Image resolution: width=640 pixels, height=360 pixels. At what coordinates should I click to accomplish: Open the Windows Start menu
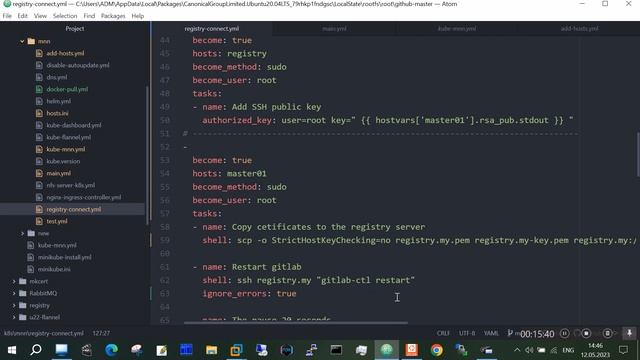pyautogui.click(x=11, y=350)
